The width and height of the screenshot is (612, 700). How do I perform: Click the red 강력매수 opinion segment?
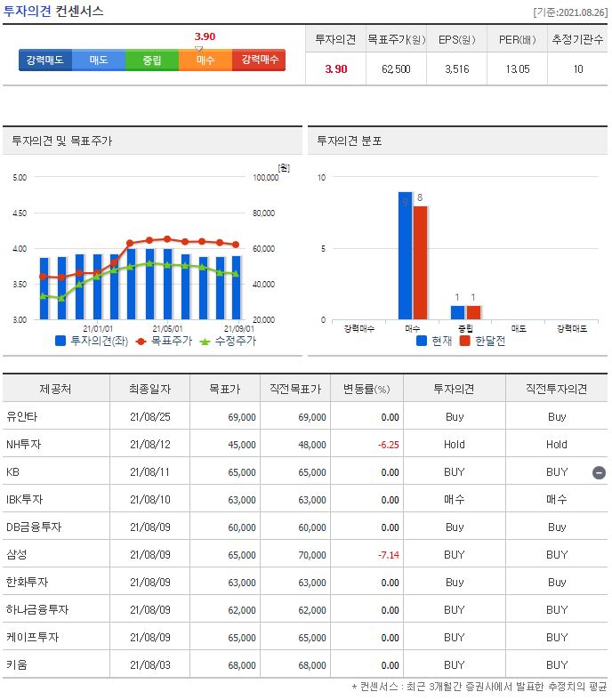click(x=259, y=60)
